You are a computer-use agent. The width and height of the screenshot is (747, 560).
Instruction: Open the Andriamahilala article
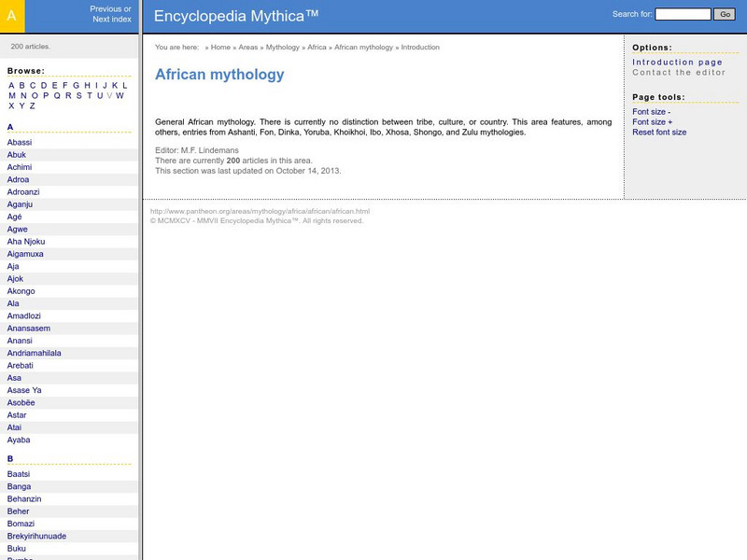35,353
